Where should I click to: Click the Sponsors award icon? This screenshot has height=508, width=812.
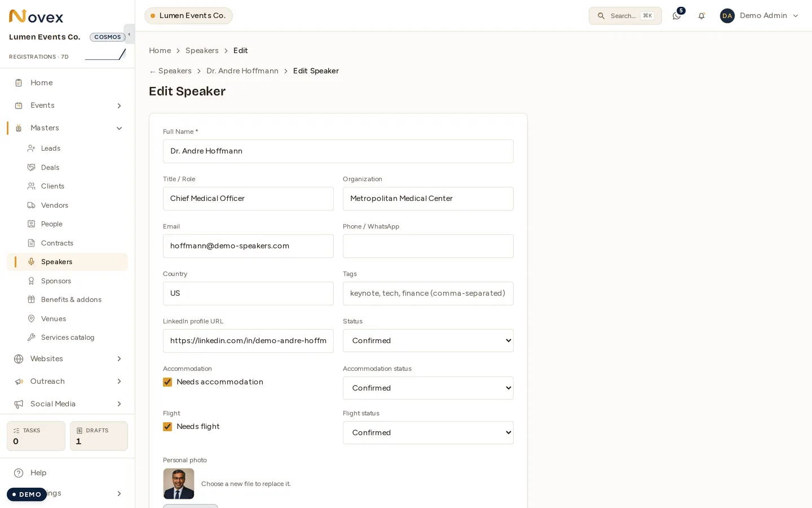(x=32, y=281)
